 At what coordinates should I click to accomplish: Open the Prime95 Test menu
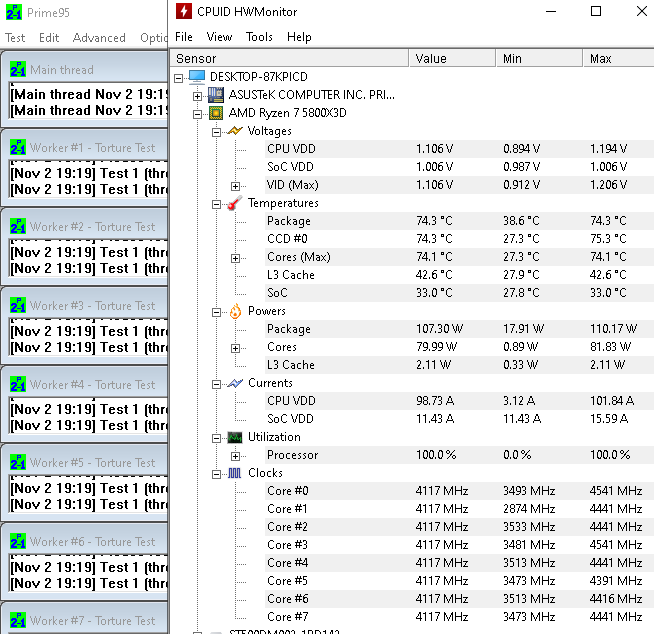[15, 38]
